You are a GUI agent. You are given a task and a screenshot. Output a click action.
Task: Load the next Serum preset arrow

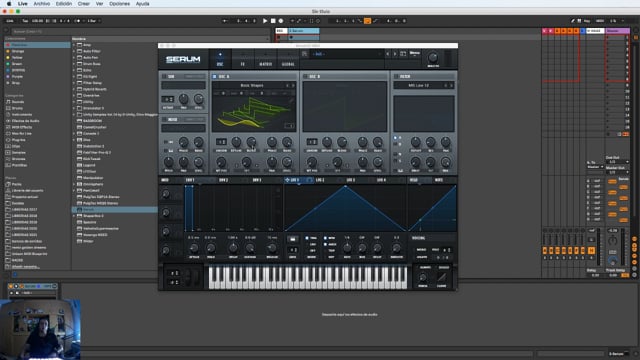click(395, 54)
